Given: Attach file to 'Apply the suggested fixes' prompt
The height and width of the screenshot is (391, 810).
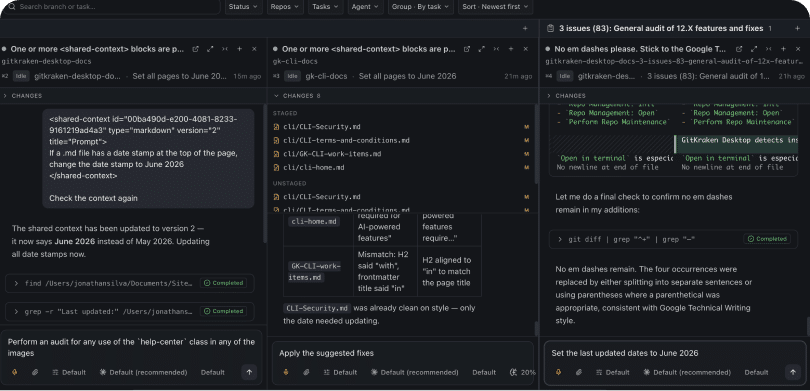Looking at the screenshot, I should click(x=306, y=372).
